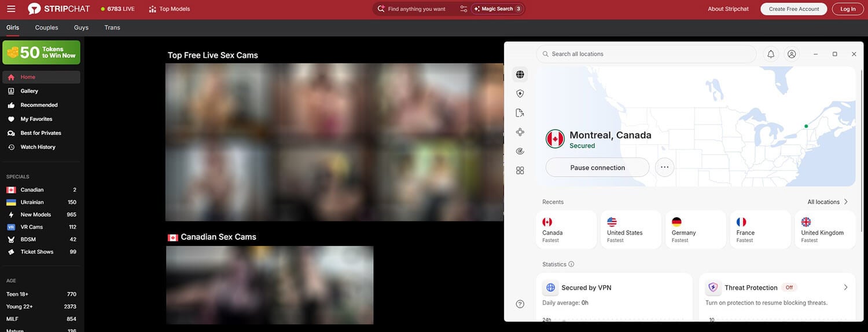
Task: Select the Girls tab
Action: pos(13,27)
